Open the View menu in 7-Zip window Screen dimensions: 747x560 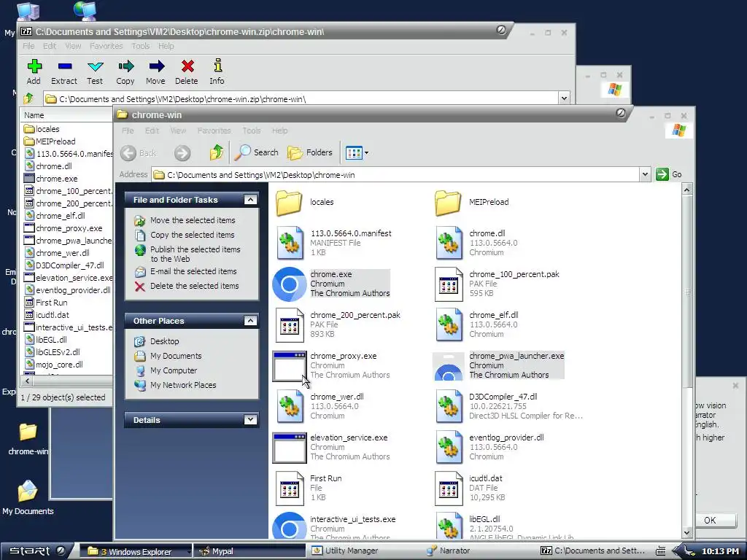point(73,46)
